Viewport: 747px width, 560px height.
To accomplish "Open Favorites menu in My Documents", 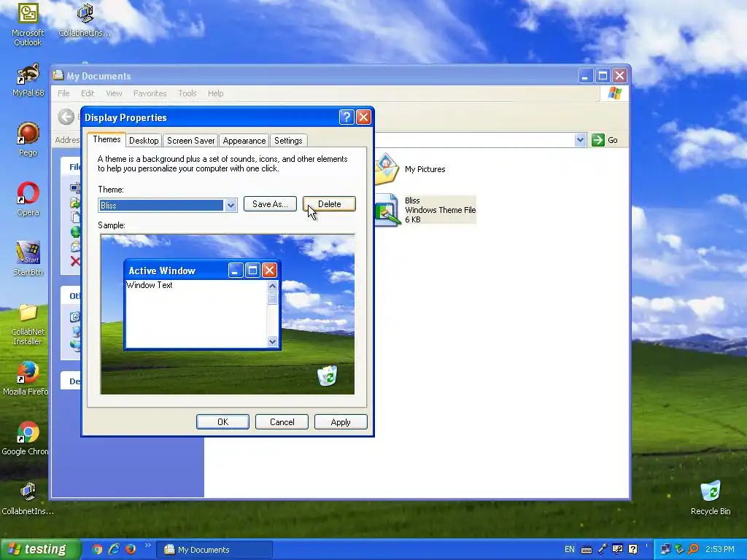I will click(x=150, y=93).
